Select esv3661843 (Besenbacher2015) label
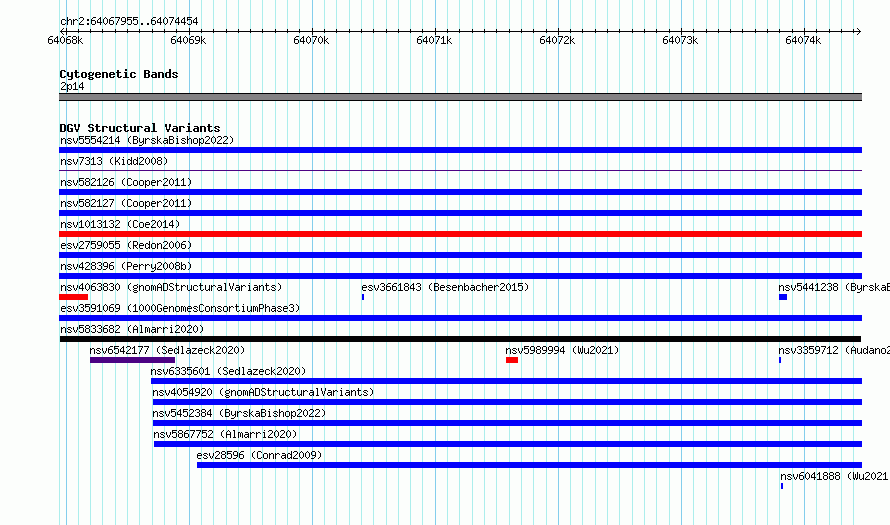 click(x=445, y=287)
